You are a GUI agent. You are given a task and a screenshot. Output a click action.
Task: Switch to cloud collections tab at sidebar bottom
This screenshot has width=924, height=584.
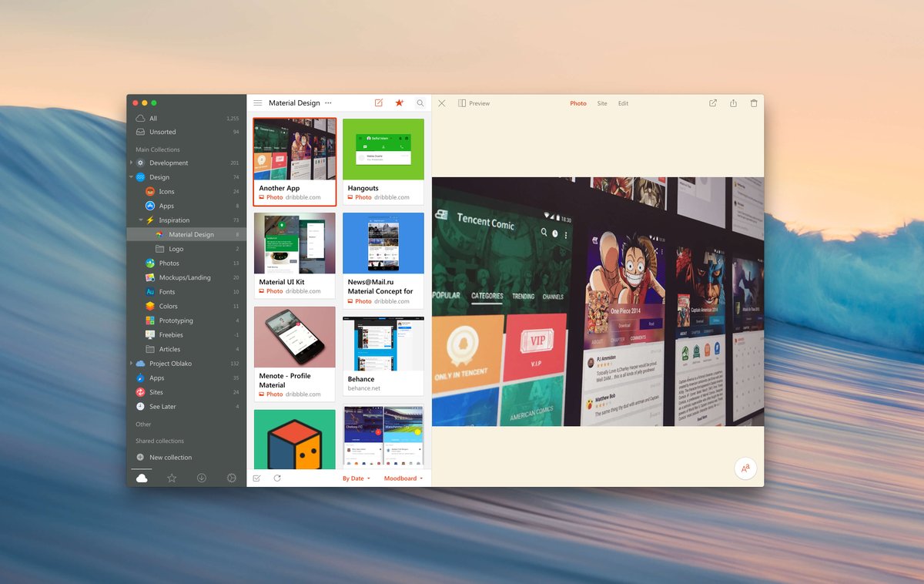(142, 478)
